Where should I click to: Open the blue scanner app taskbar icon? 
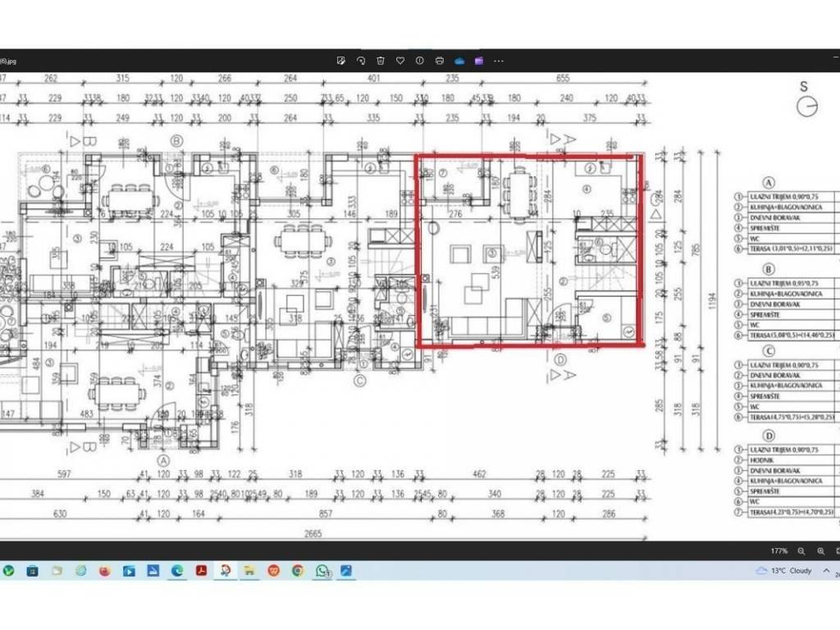click(x=153, y=571)
